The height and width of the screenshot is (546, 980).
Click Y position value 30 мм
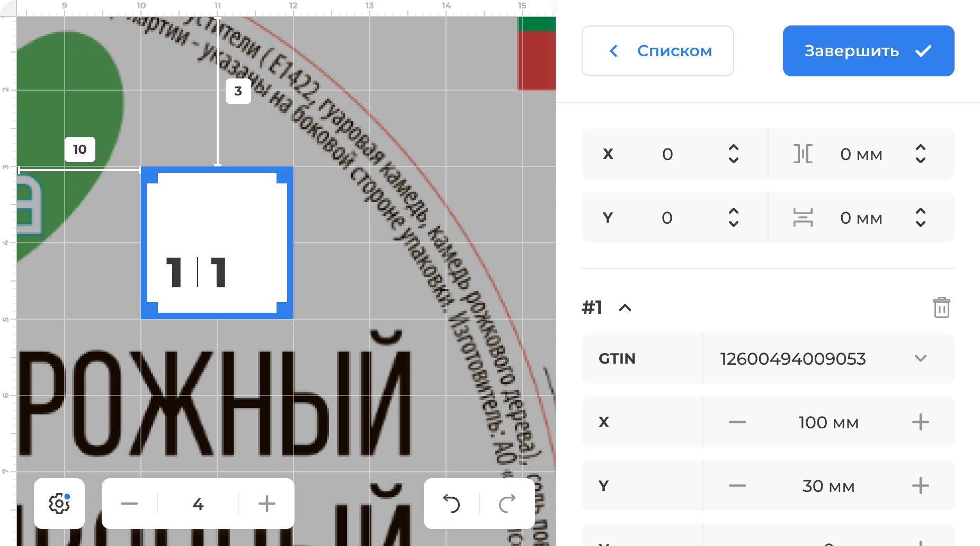[x=828, y=486]
